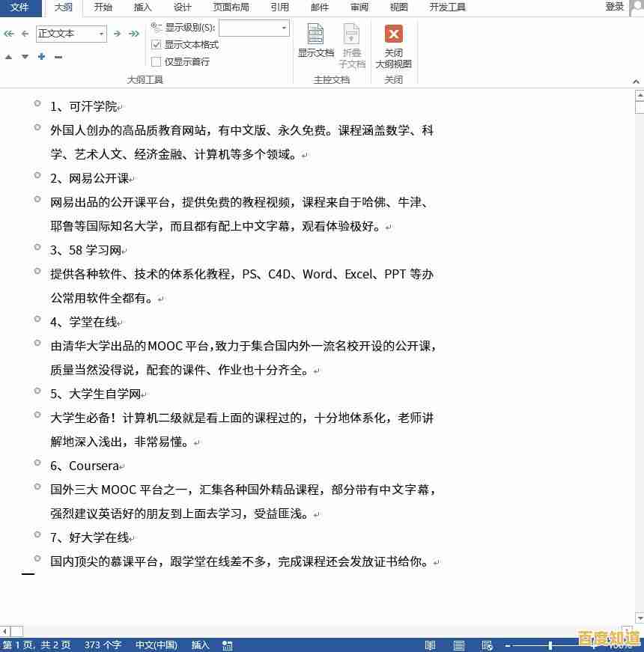
Task: Click the 显示文档 (Show Document) icon
Action: 315,41
